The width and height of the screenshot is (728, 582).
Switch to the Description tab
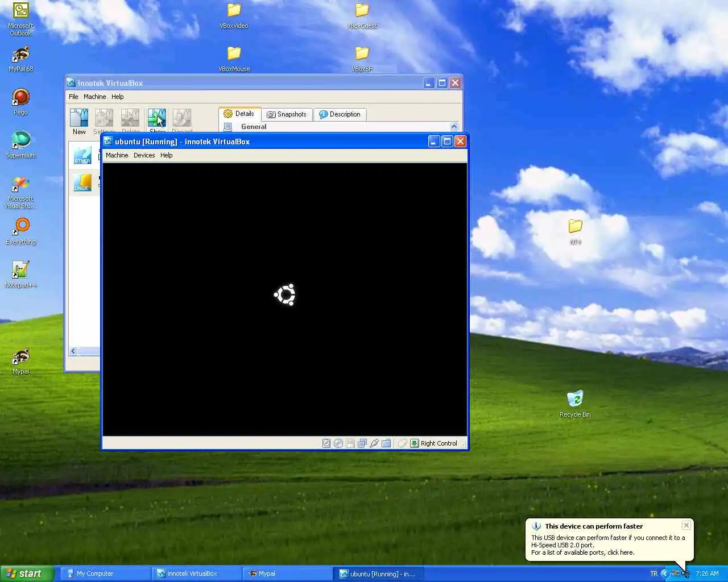[340, 114]
